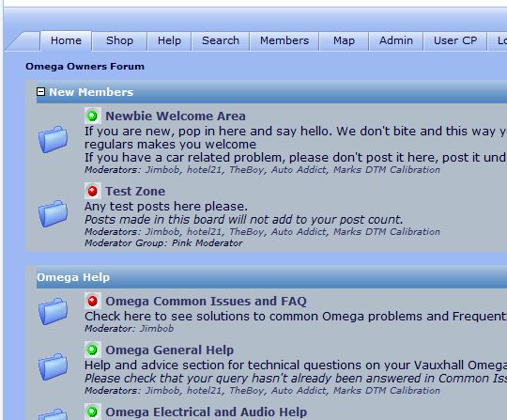
Task: Open the User CP tab
Action: click(x=455, y=40)
